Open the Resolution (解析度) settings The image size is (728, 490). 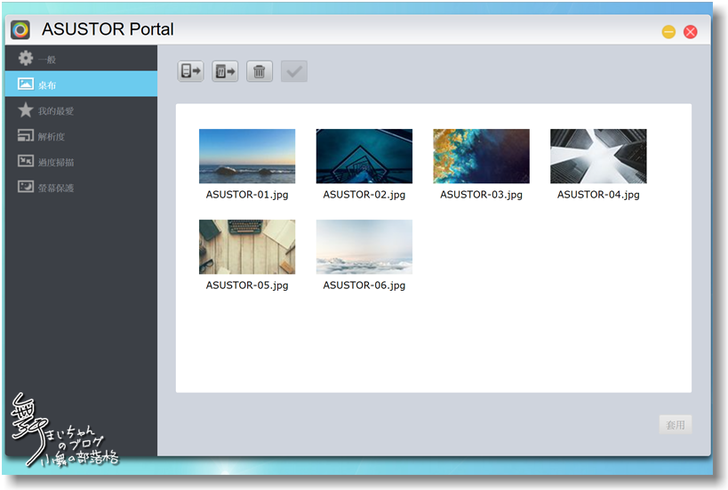click(27, 136)
